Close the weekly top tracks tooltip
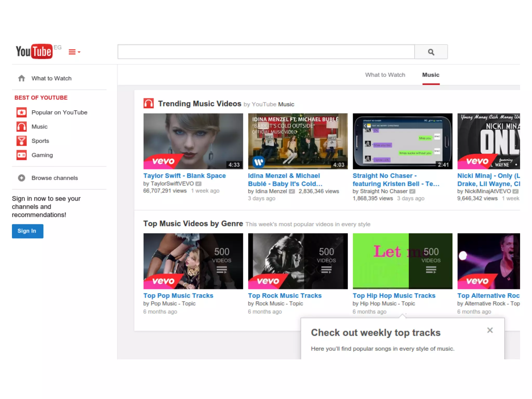532x399 pixels. [490, 330]
